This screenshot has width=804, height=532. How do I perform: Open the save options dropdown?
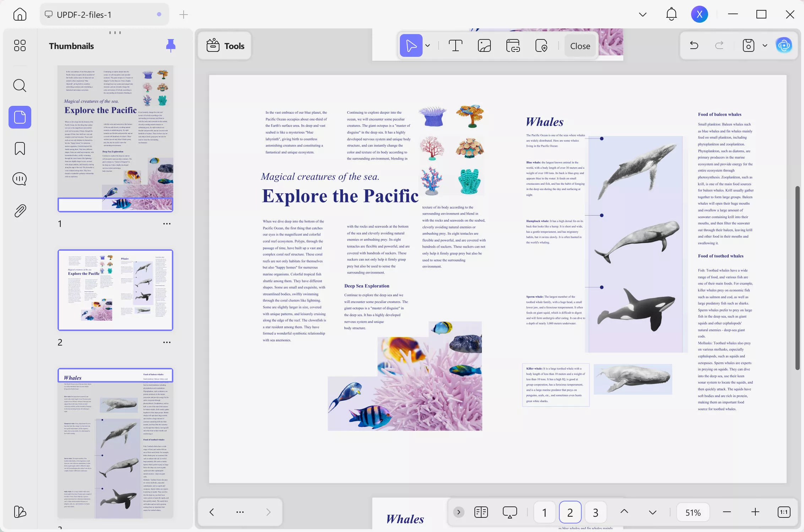coord(764,45)
